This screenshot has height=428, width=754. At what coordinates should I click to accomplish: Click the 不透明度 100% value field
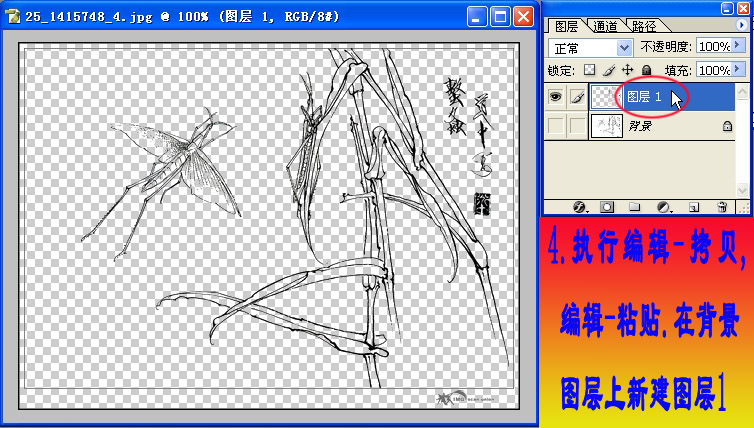(x=714, y=46)
